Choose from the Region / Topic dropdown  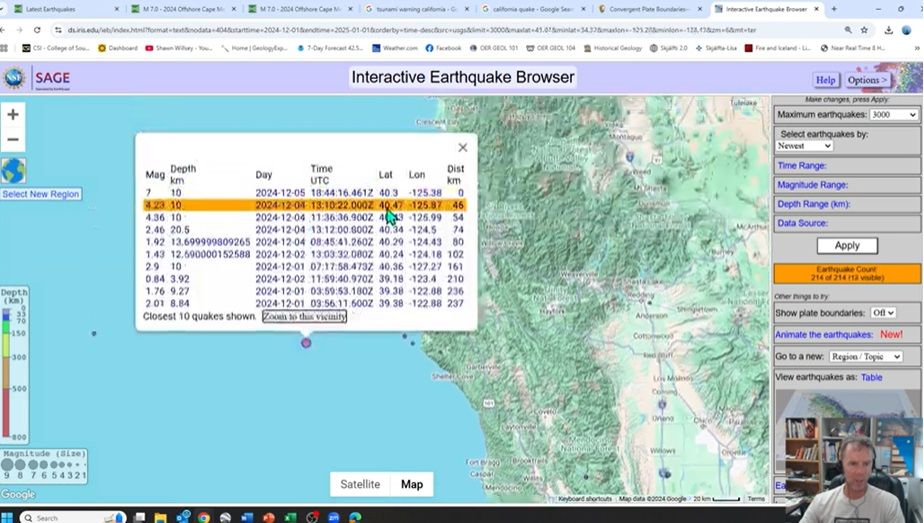pos(865,356)
